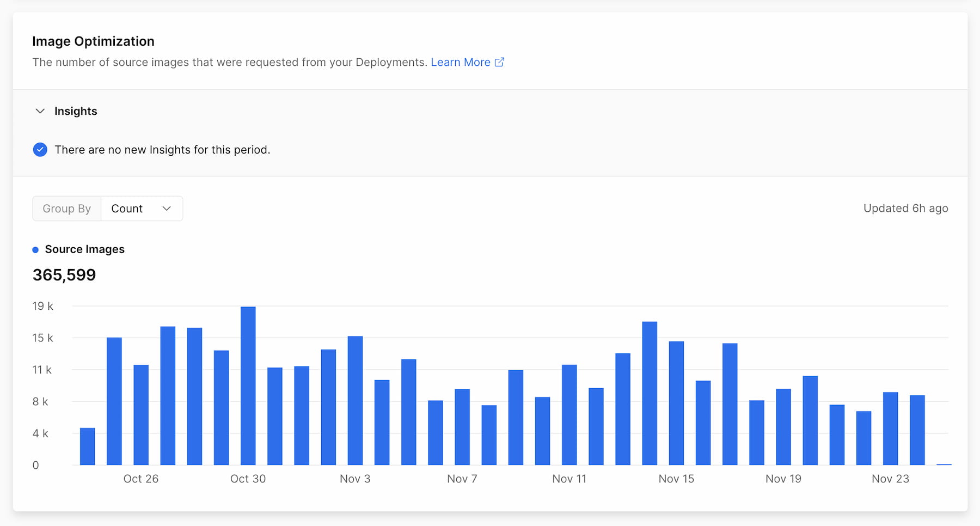Click the Oct 30 date label
980x526 pixels.
coord(248,479)
